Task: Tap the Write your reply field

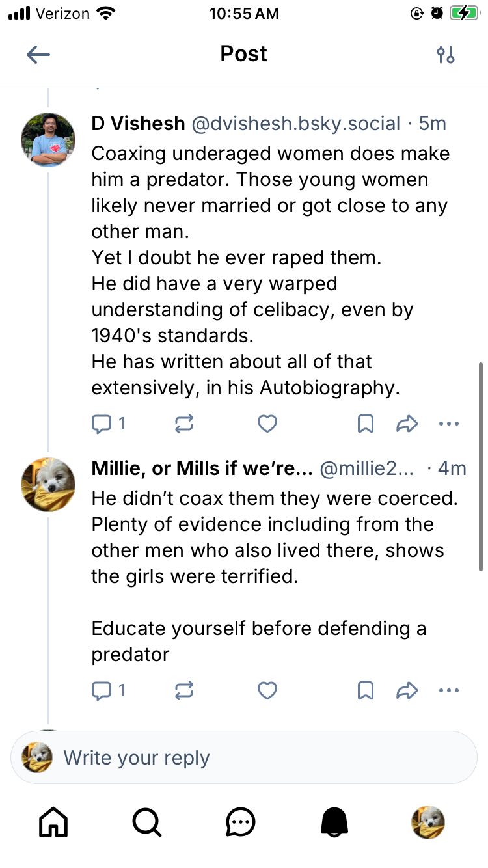Action: point(260,757)
